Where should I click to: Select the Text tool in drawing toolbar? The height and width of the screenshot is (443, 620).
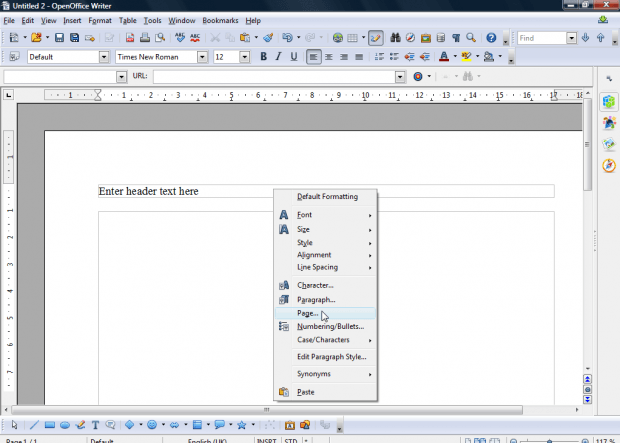click(x=95, y=425)
